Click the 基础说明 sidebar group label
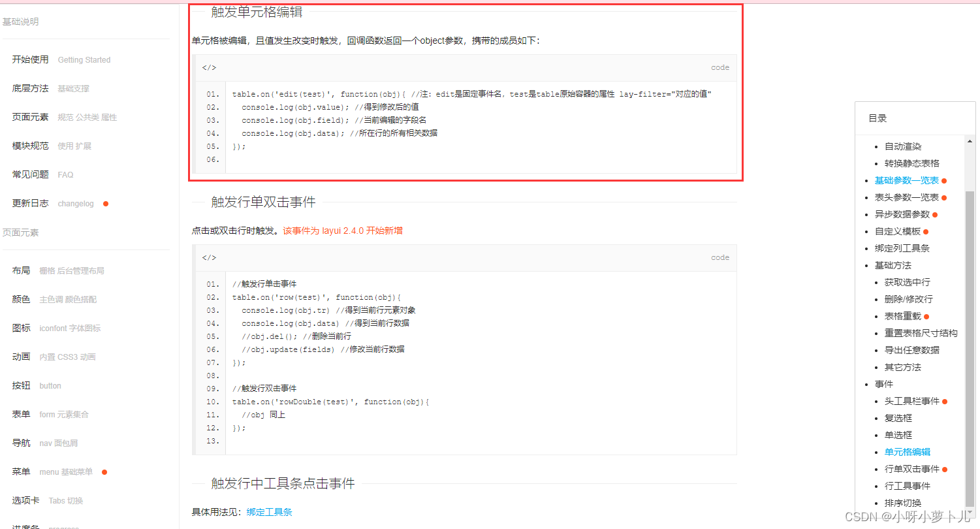The height and width of the screenshot is (529, 980). pos(20,22)
